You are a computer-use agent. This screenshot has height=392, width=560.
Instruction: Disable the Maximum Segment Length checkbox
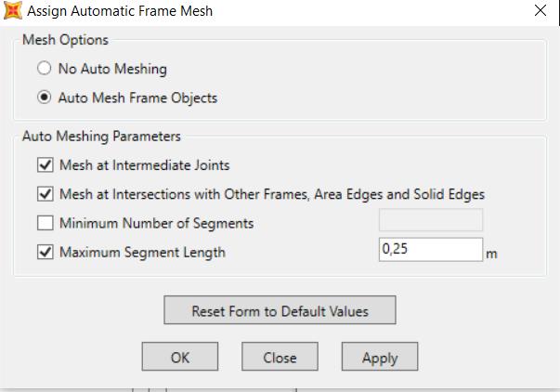click(x=46, y=252)
